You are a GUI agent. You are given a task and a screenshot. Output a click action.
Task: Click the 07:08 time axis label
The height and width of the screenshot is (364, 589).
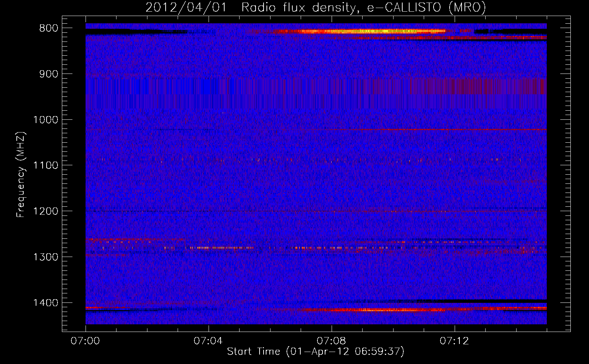331,341
